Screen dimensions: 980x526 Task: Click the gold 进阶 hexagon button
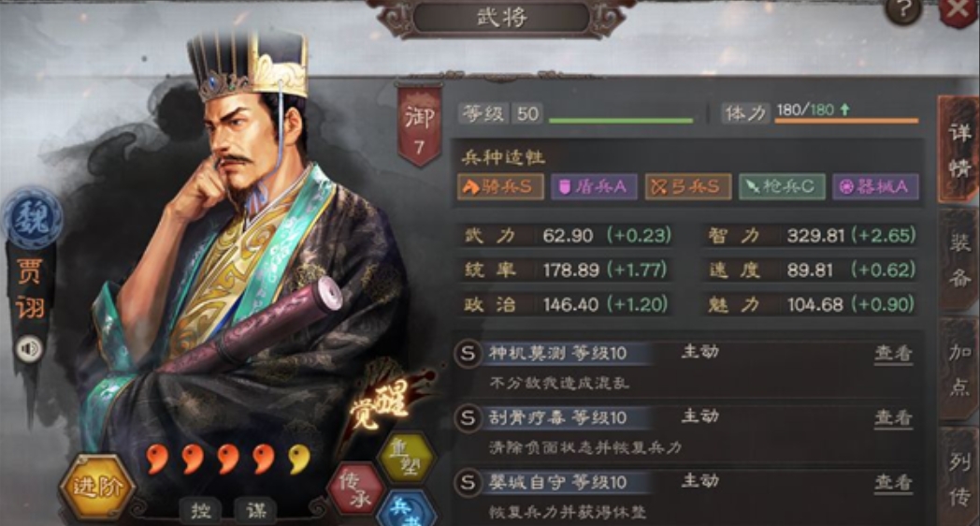click(x=95, y=488)
